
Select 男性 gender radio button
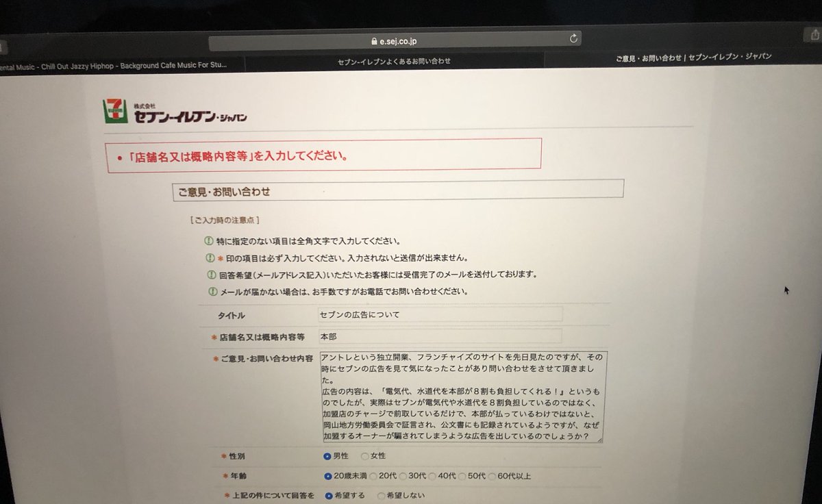(327, 456)
